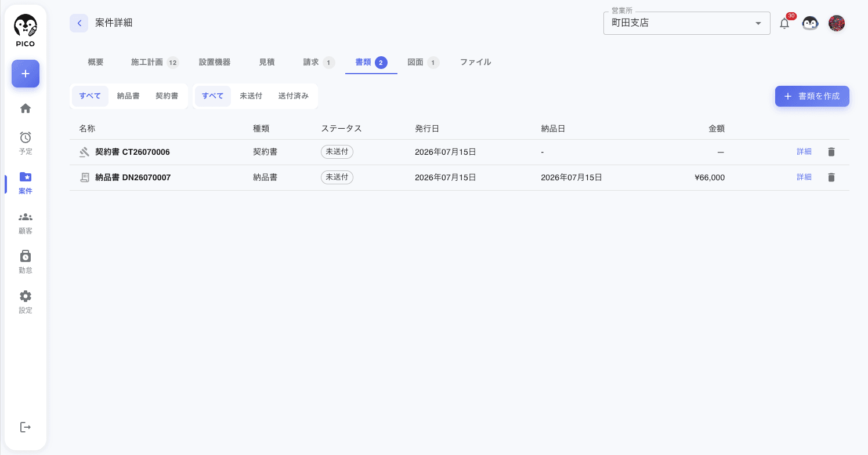Switch to the 施工計画 tab

point(155,62)
